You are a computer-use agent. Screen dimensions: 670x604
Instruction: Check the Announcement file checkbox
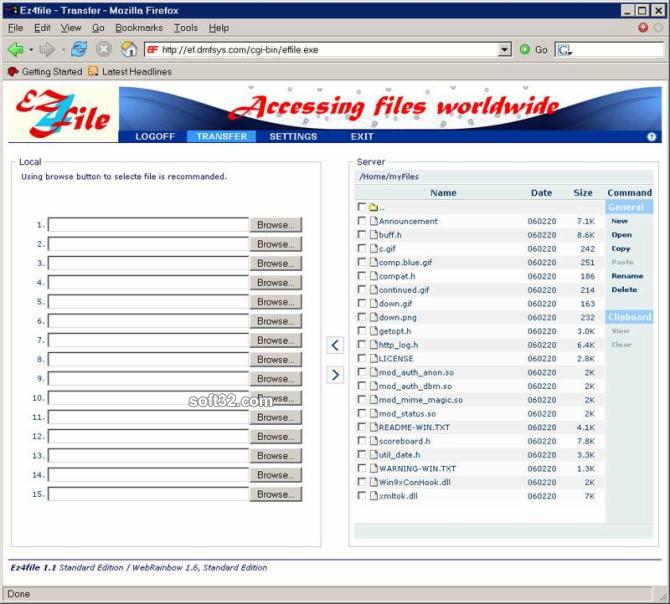click(361, 221)
